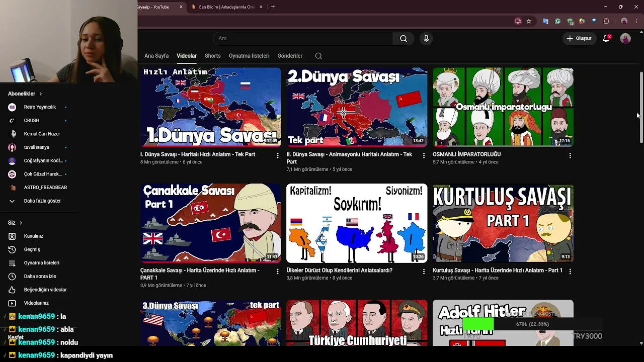Open options for Ülkeler Dürüst Olup video
Viewport: 644px width, 362px height.
pyautogui.click(x=424, y=271)
